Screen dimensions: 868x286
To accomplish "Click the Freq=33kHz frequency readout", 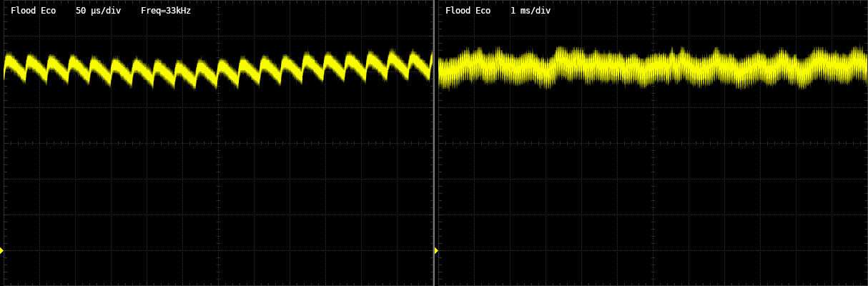I will click(166, 11).
